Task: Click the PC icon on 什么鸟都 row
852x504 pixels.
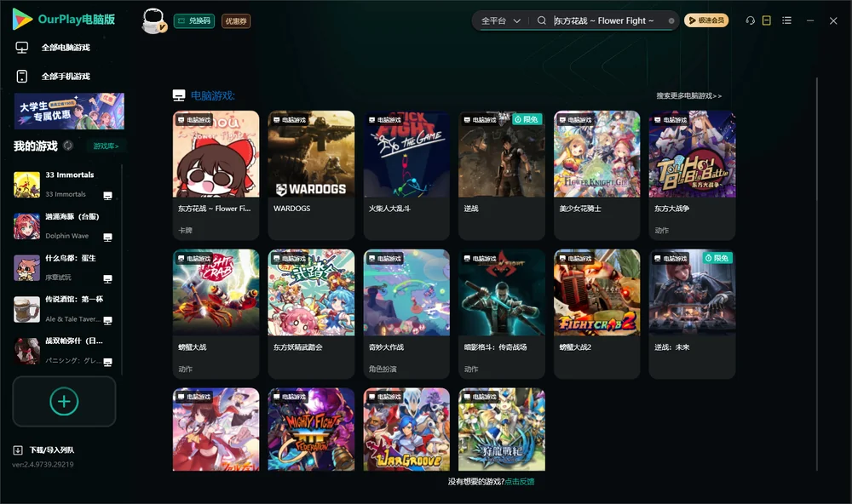Action: click(x=107, y=278)
